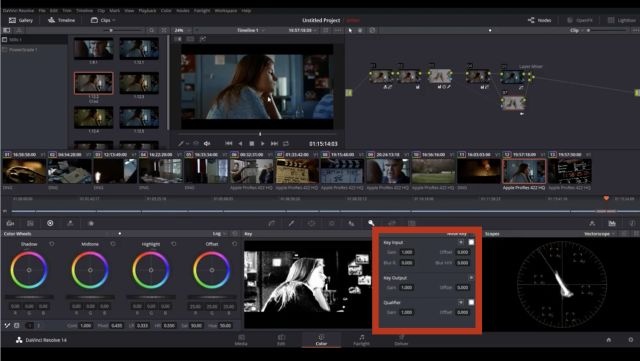Image resolution: width=640 pixels, height=361 pixels.
Task: Select the Color Wheels palette icon
Action: pos(50,223)
